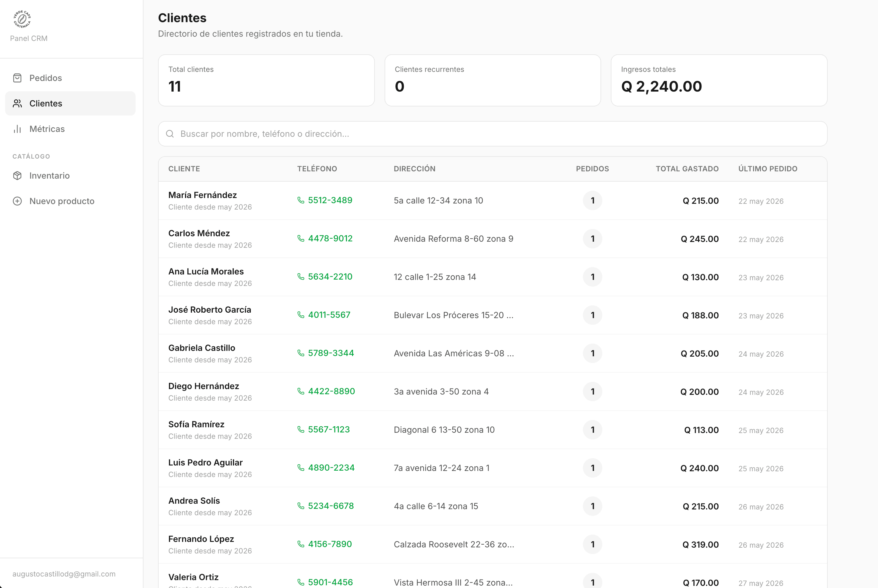Open Nuevo producto page

click(70, 201)
